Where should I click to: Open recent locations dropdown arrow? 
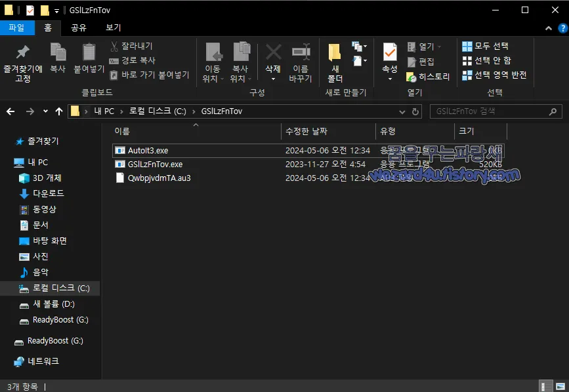[x=45, y=111]
